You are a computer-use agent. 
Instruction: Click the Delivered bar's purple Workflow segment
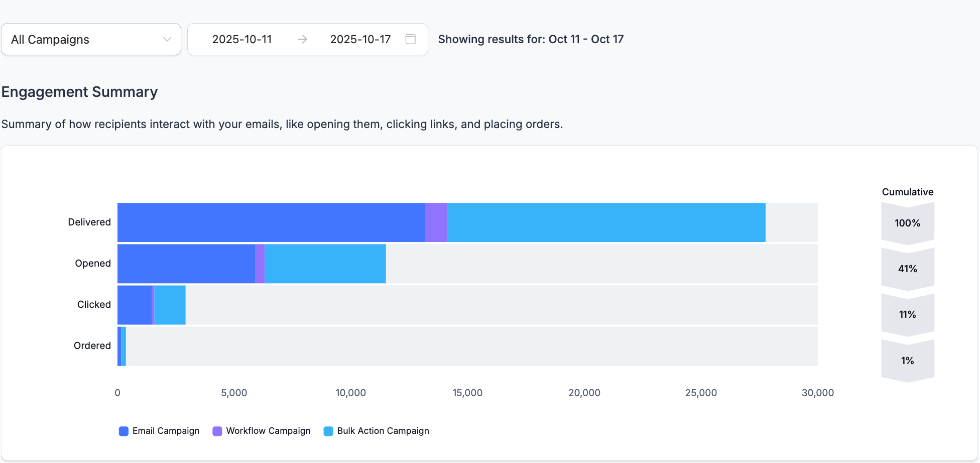point(436,222)
